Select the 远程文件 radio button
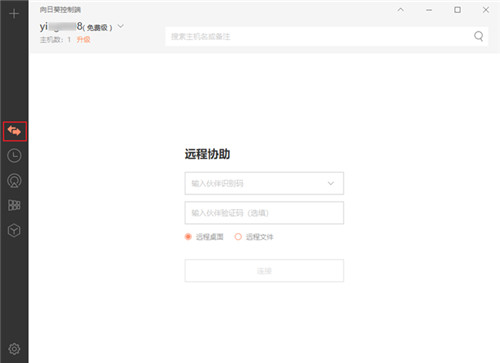This screenshot has height=363, width=500. tap(238, 237)
